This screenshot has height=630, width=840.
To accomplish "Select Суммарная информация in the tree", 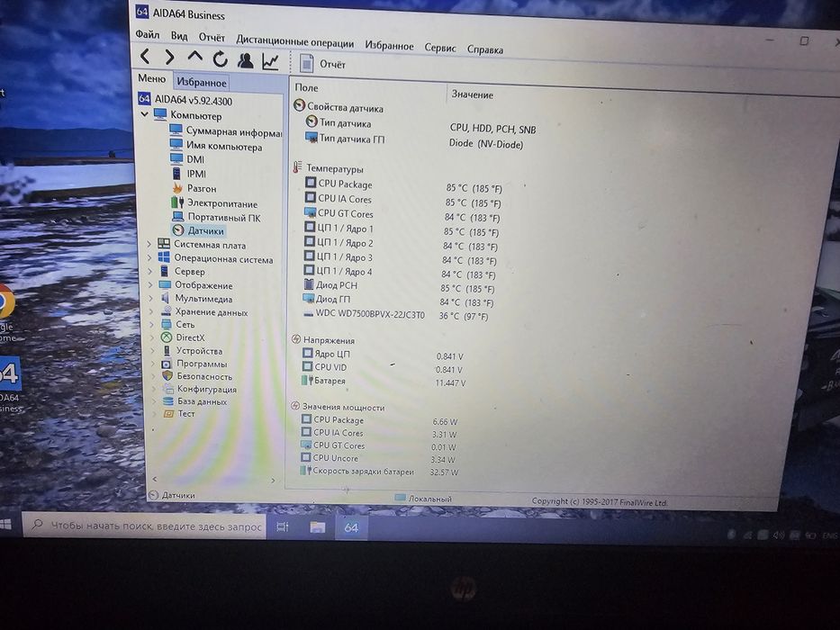I will [225, 131].
